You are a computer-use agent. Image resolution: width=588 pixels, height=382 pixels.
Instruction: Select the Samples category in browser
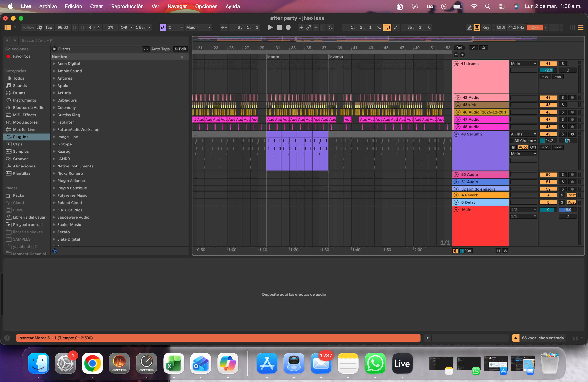point(21,152)
